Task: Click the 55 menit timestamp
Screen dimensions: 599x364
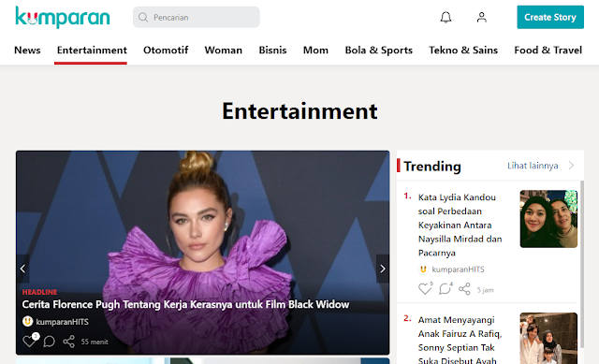Action: click(x=95, y=342)
